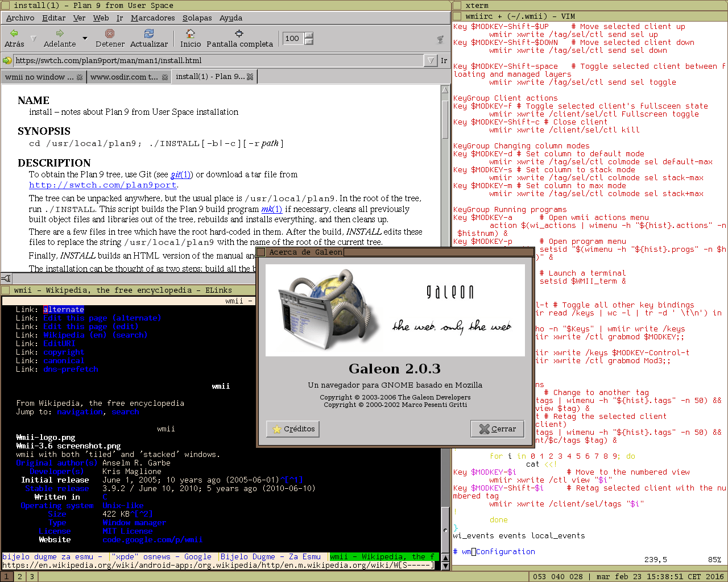Image resolution: width=728 pixels, height=582 pixels.
Task: Close the 'www.osdir.com' tab
Action: [165, 77]
